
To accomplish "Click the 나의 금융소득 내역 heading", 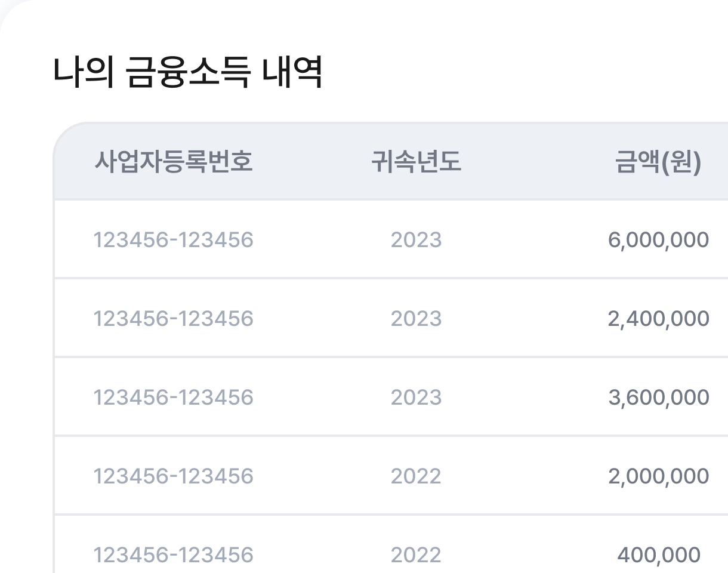I will click(x=188, y=73).
